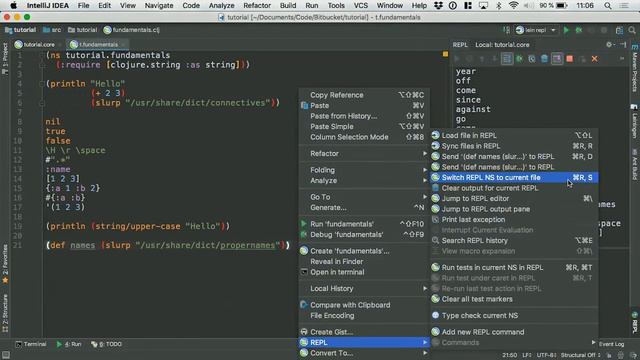Select Add new REPL command
The height and width of the screenshot is (360, 640).
(514, 332)
